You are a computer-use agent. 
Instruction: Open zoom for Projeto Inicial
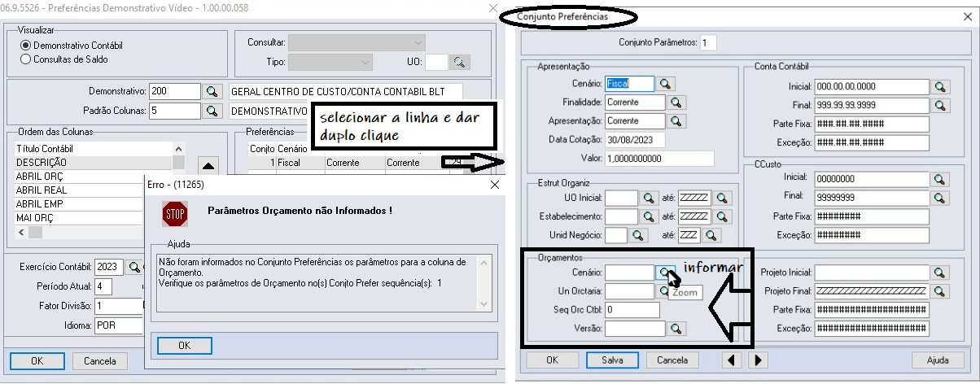941,273
